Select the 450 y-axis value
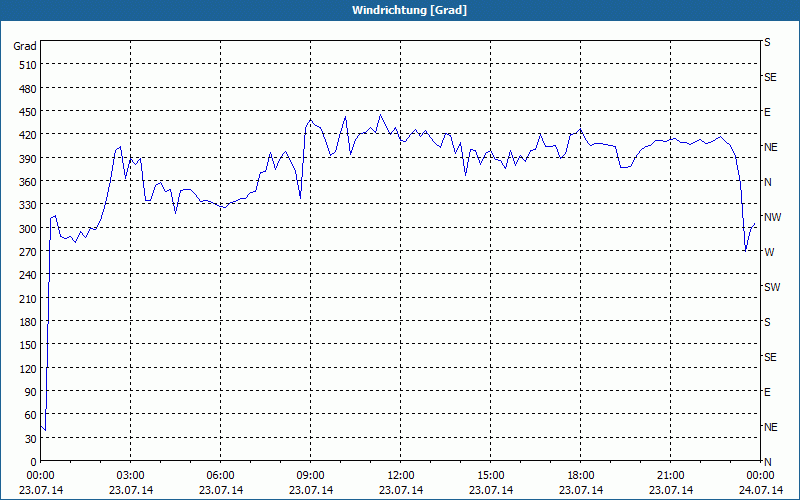The height and width of the screenshot is (500, 800). pyautogui.click(x=28, y=112)
